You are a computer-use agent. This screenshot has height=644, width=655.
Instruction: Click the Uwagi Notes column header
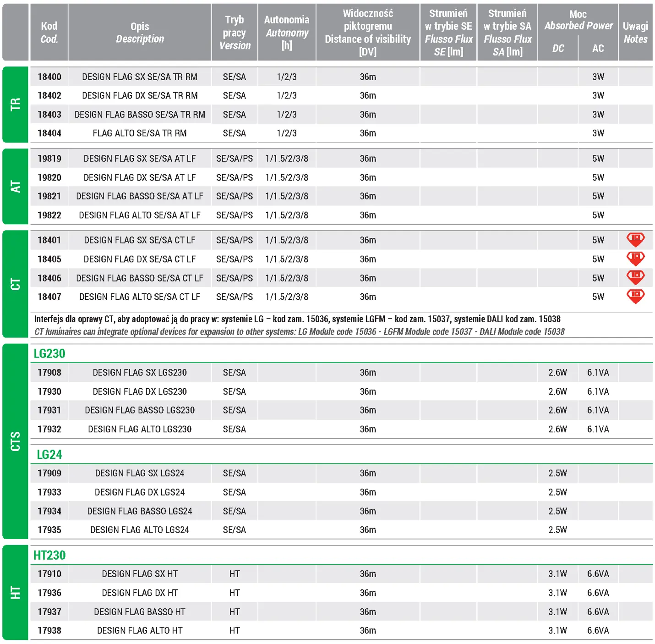(x=635, y=32)
